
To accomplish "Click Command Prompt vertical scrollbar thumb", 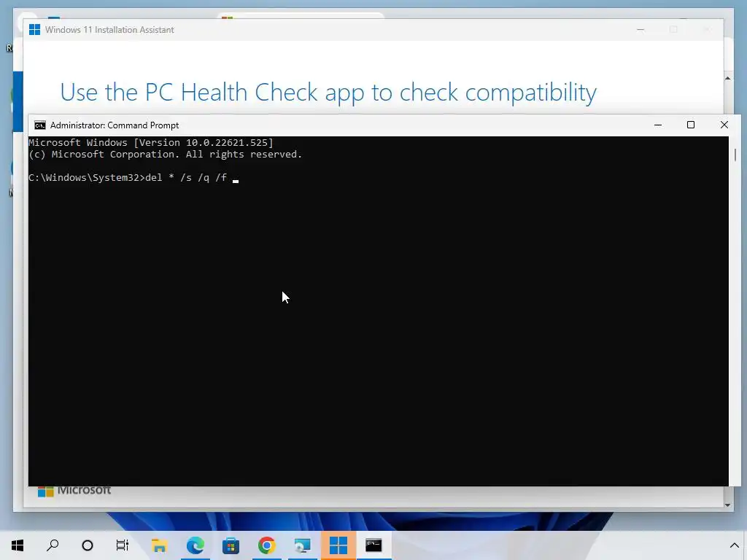I will click(x=735, y=155).
